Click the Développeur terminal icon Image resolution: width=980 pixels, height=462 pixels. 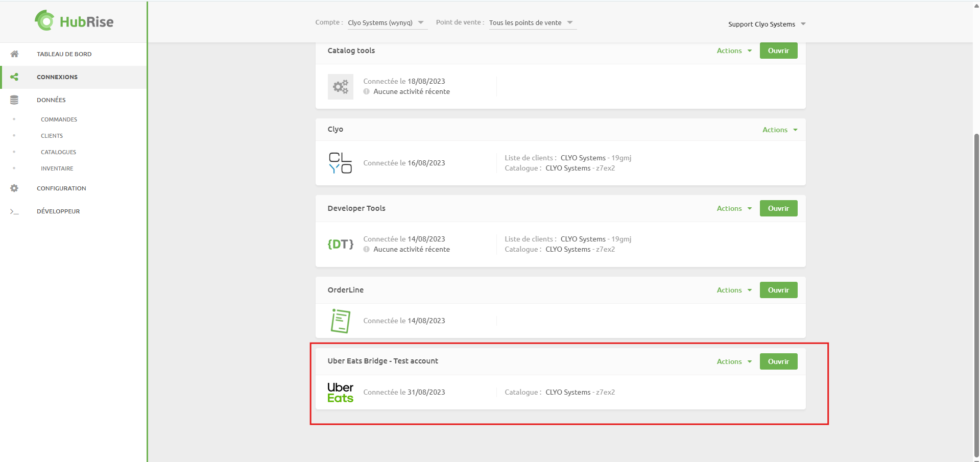pos(14,211)
